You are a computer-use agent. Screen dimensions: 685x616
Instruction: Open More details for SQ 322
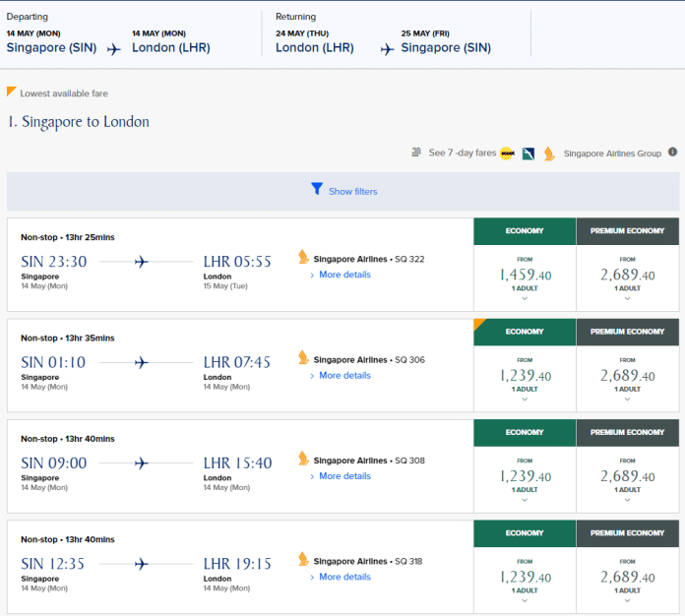344,275
